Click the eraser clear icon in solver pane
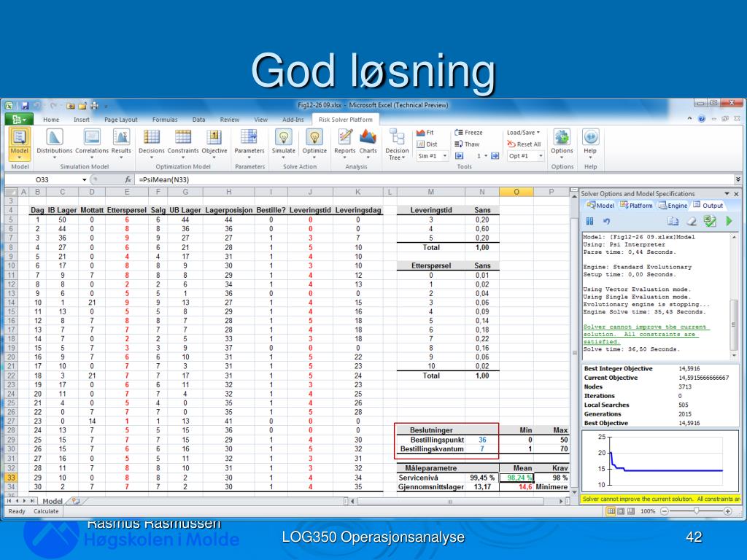 coord(692,222)
